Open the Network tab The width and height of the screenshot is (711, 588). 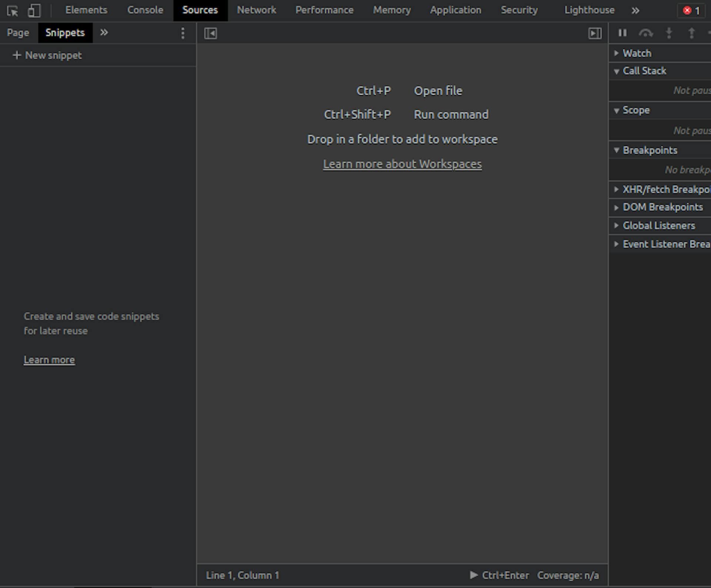pyautogui.click(x=257, y=10)
